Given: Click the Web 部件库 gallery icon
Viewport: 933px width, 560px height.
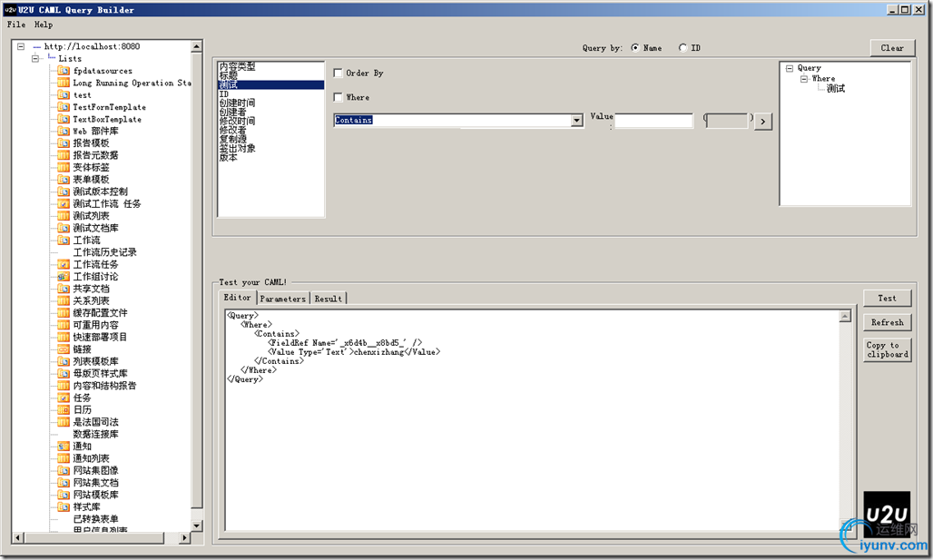Looking at the screenshot, I should point(64,131).
